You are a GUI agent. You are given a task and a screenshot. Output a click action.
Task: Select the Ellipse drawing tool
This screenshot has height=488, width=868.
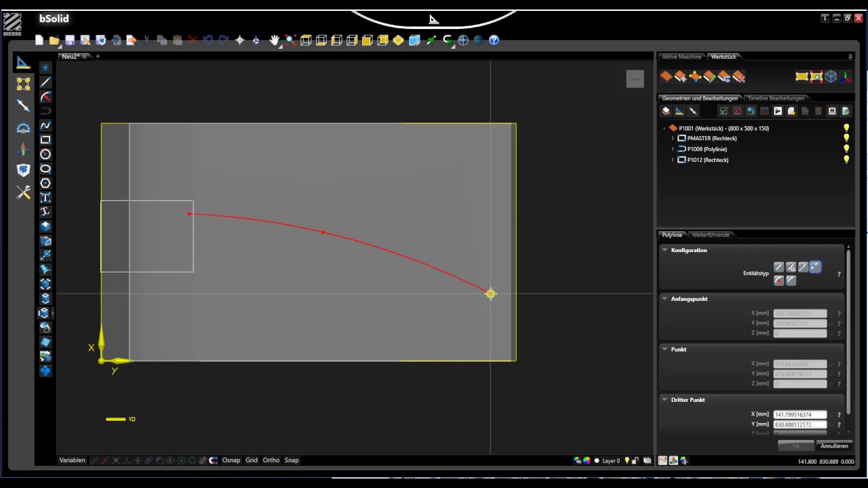tap(45, 168)
